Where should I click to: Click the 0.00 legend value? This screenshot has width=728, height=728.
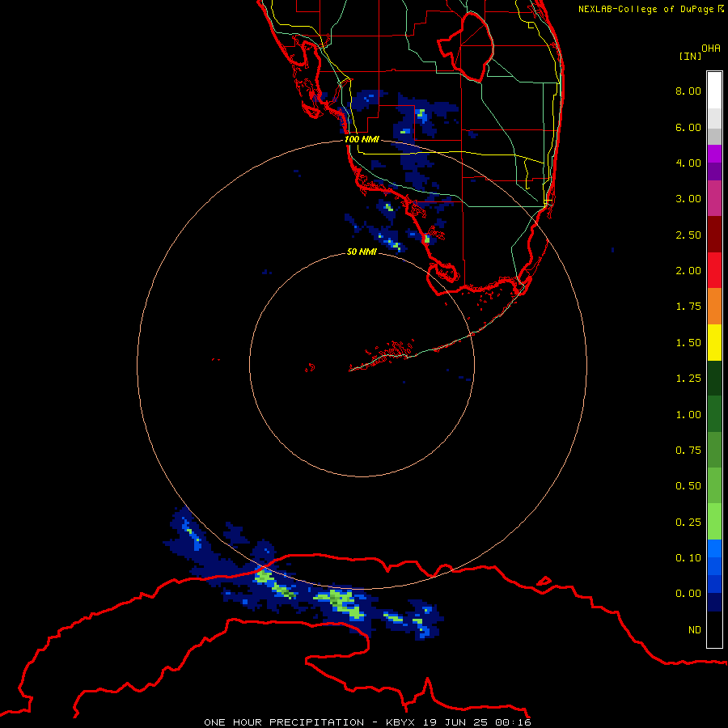(x=688, y=594)
